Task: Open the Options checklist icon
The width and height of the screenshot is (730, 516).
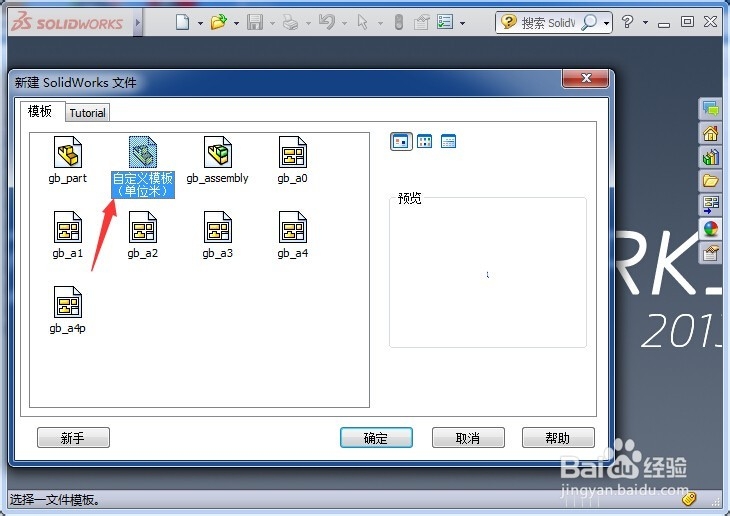Action: [445, 22]
